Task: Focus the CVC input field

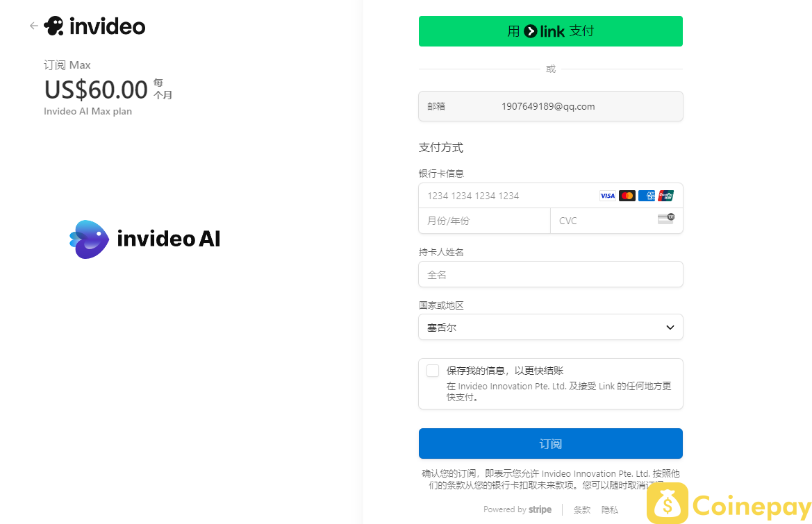Action: (616, 221)
